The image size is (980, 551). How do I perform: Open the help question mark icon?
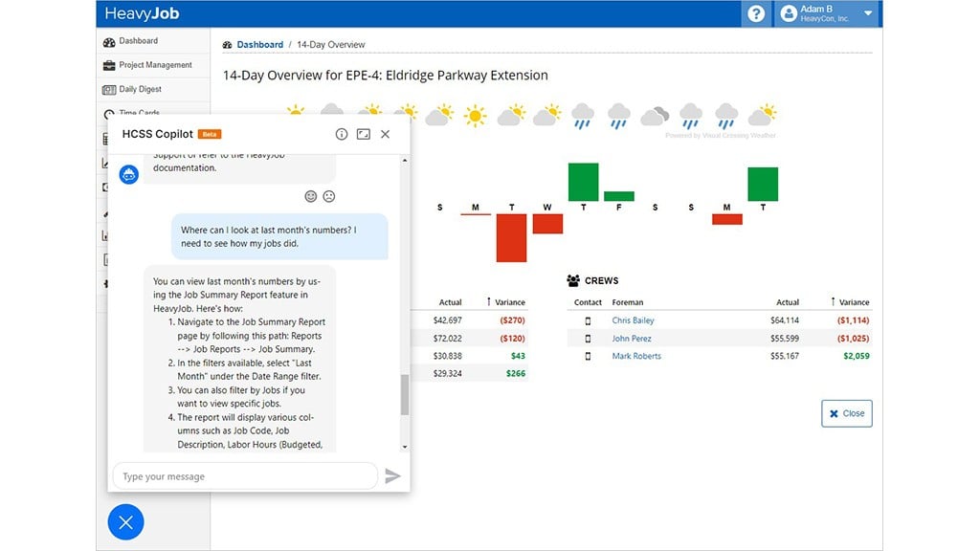[756, 13]
